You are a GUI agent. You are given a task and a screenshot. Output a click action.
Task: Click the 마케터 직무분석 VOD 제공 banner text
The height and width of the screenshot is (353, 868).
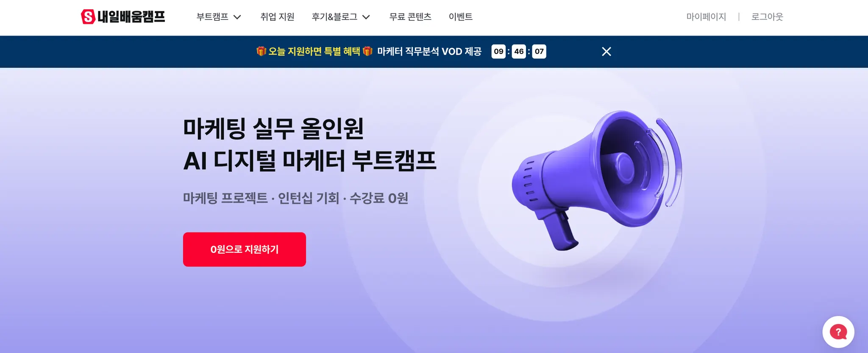pyautogui.click(x=429, y=52)
